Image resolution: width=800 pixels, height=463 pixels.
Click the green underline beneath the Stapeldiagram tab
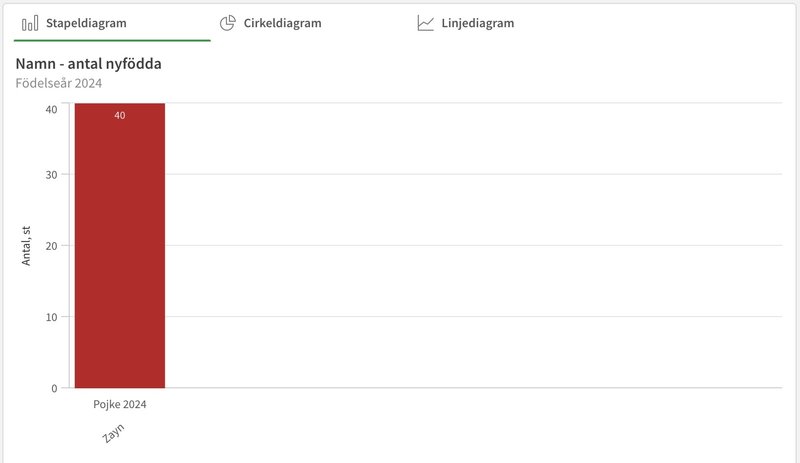tap(112, 40)
